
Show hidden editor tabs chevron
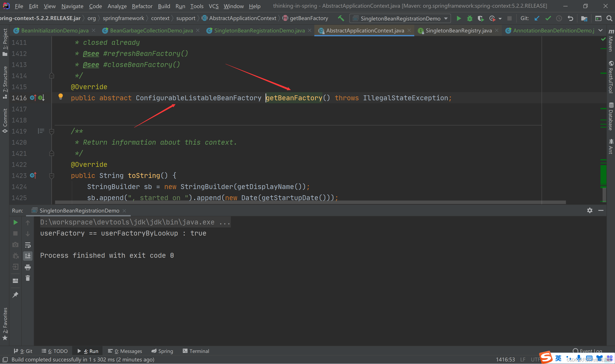coord(600,31)
